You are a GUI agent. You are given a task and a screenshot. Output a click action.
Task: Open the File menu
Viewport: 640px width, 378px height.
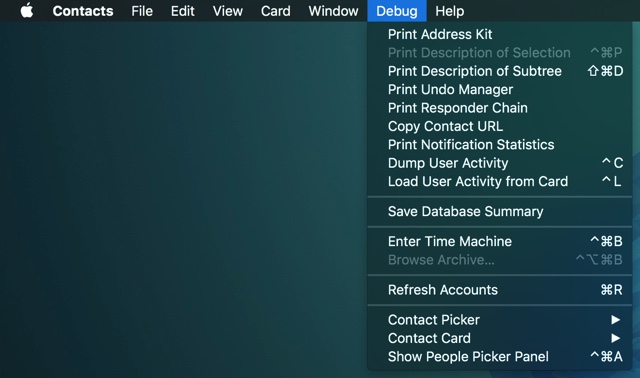click(142, 11)
